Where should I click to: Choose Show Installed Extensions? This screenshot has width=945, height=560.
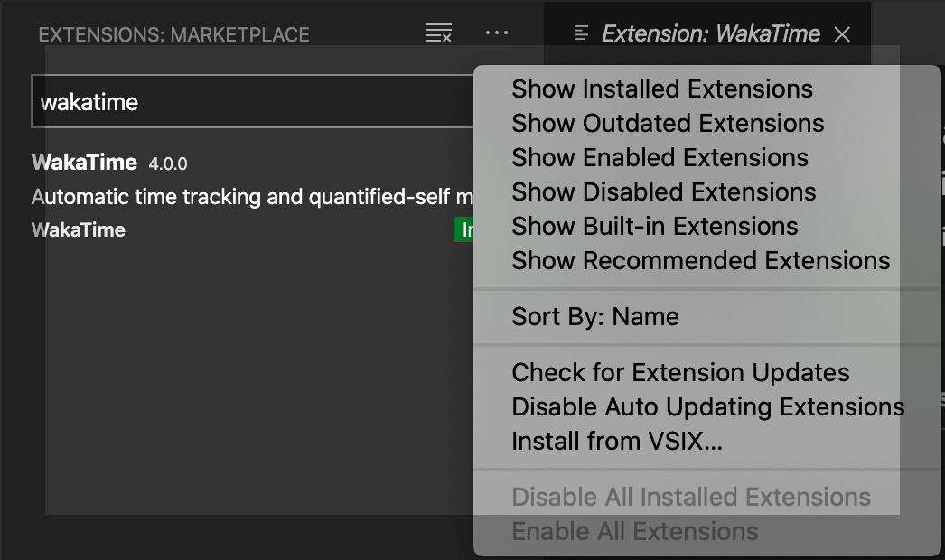pos(662,89)
